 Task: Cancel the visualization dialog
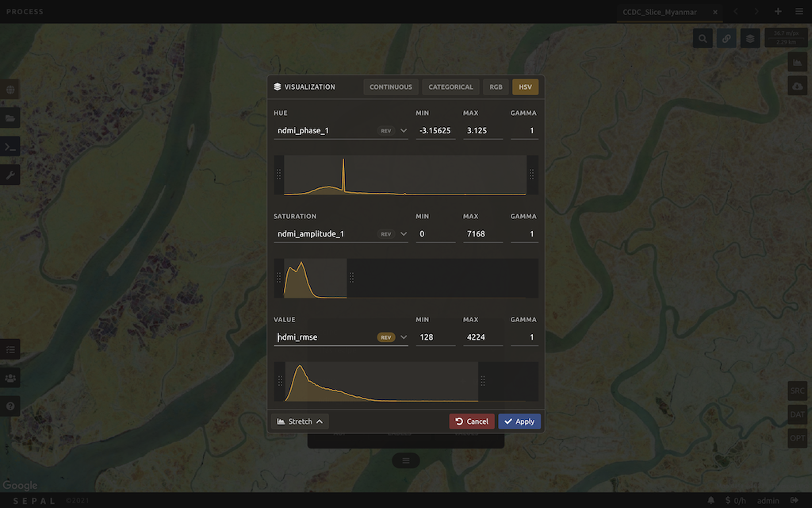tap(472, 421)
